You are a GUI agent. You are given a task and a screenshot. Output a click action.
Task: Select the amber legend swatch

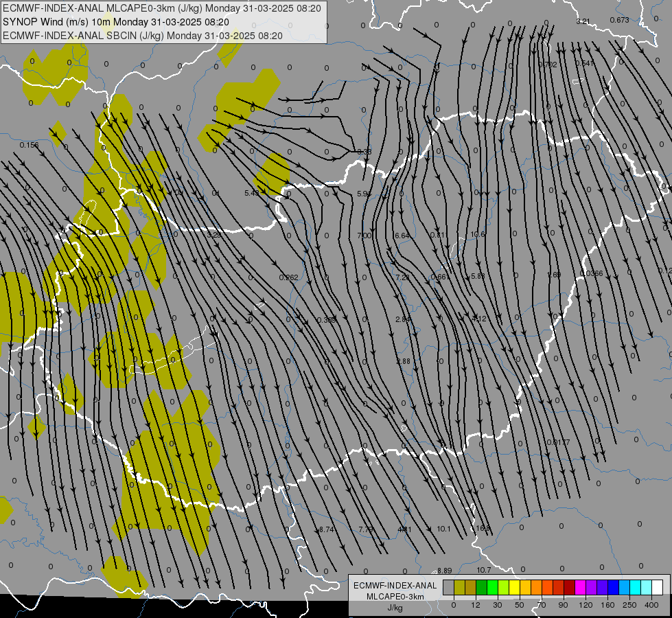pyautogui.click(x=525, y=588)
